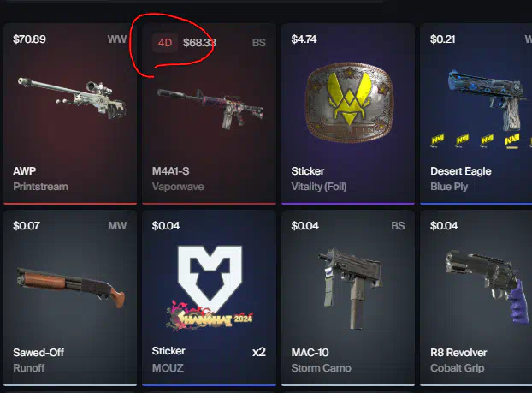This screenshot has height=393, width=532.
Task: Choose the MAC-10 Storm Camo gun image
Action: (x=352, y=289)
